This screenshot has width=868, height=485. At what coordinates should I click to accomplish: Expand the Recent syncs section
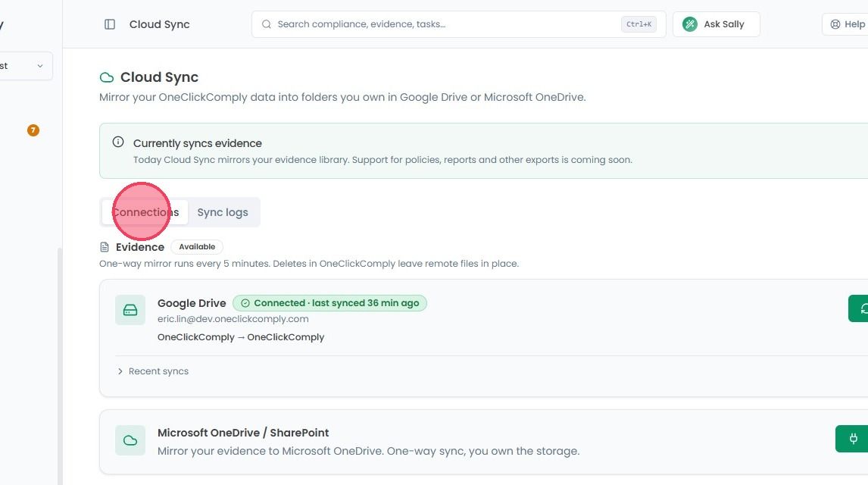pos(153,371)
